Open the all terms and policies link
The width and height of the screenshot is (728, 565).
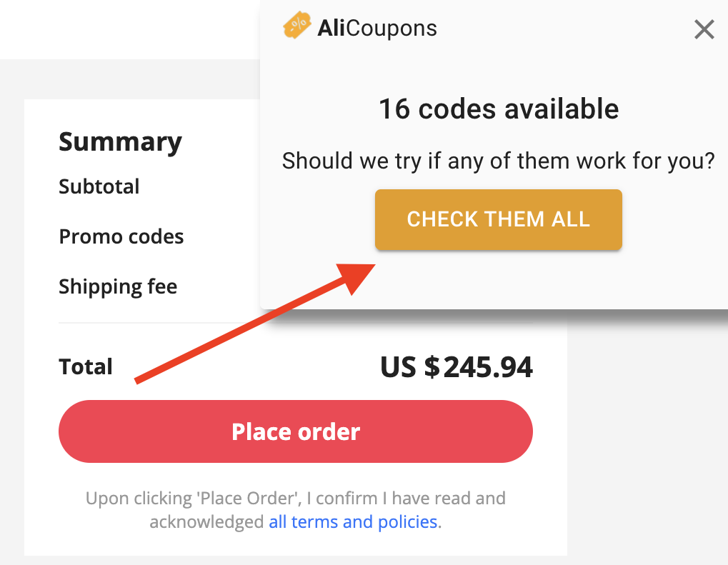click(353, 521)
